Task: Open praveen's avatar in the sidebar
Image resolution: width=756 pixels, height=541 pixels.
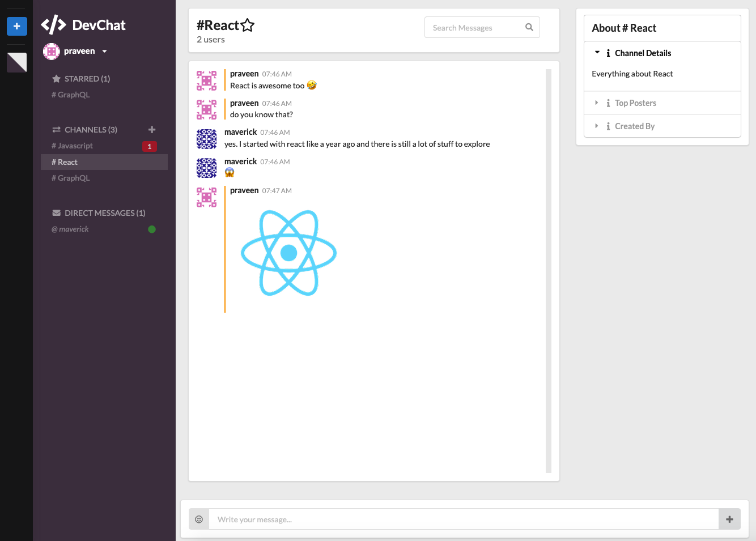Action: pos(52,52)
